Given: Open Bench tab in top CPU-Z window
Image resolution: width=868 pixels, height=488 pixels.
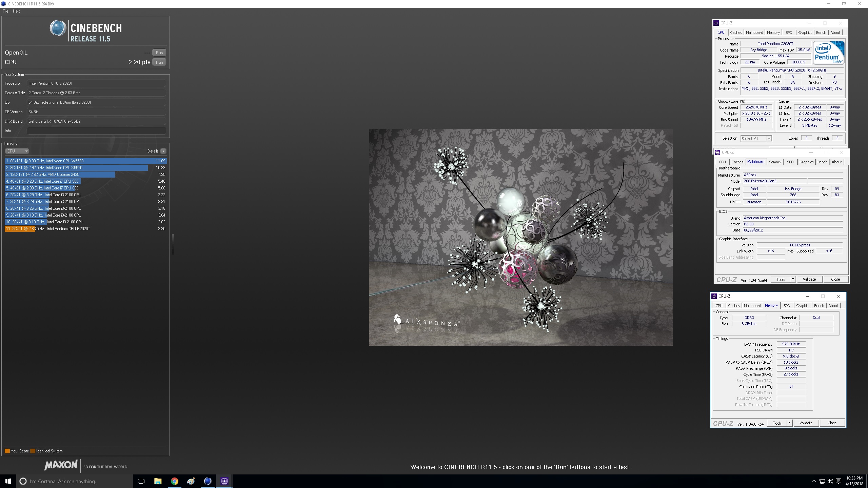Looking at the screenshot, I should (821, 33).
